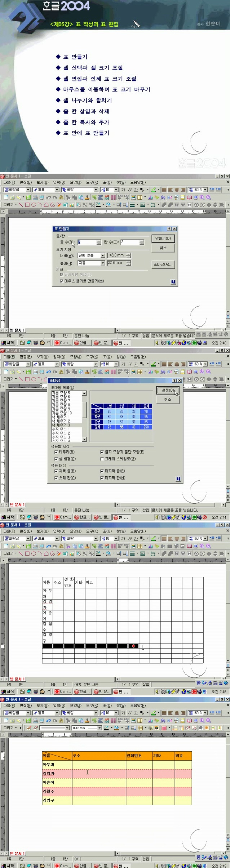Click center-align icon in 표마당 dialog window
The width and height of the screenshot is (230, 868).
coord(177,364)
